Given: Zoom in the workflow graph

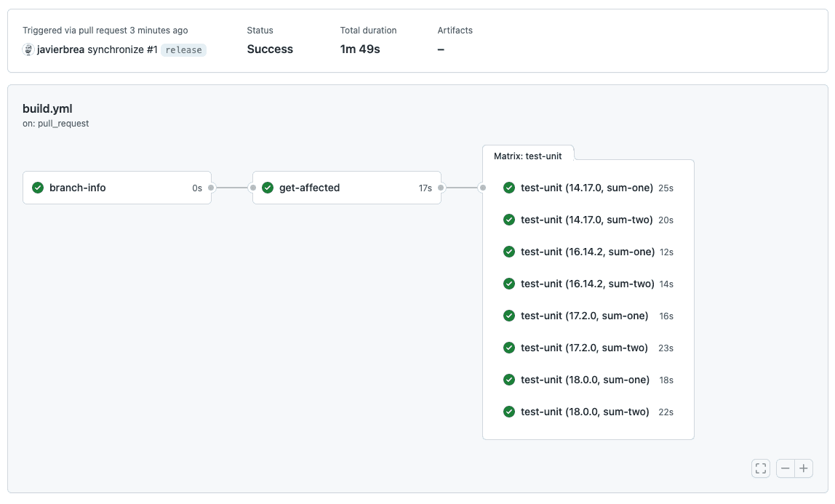Looking at the screenshot, I should tap(804, 469).
